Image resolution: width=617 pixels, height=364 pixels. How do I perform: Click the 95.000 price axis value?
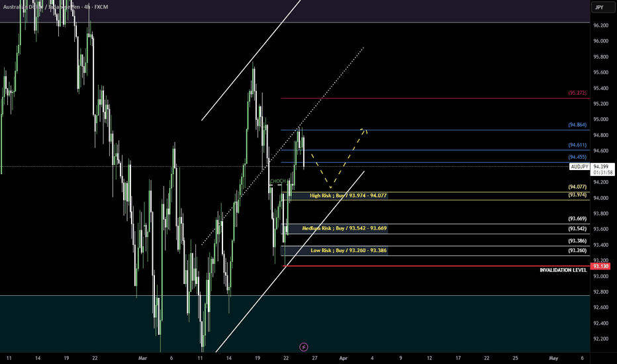click(600, 120)
